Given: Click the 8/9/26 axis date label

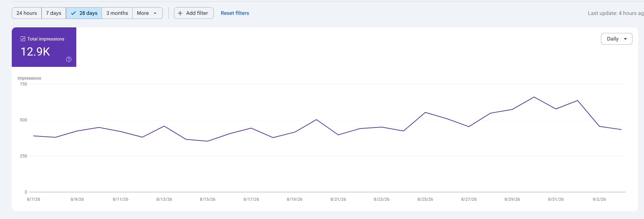Looking at the screenshot, I should click(77, 199).
